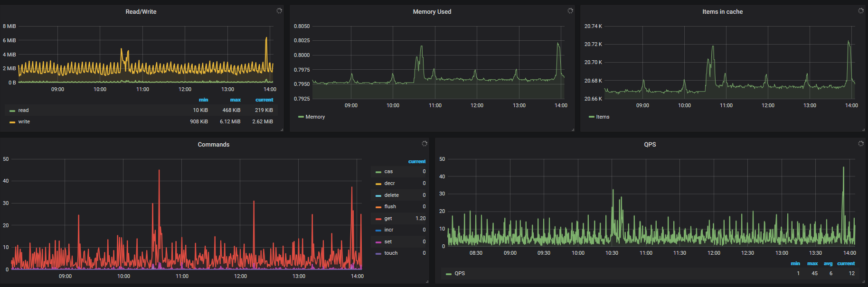
Task: Open the Items in cache panel title menu
Action: 723,12
